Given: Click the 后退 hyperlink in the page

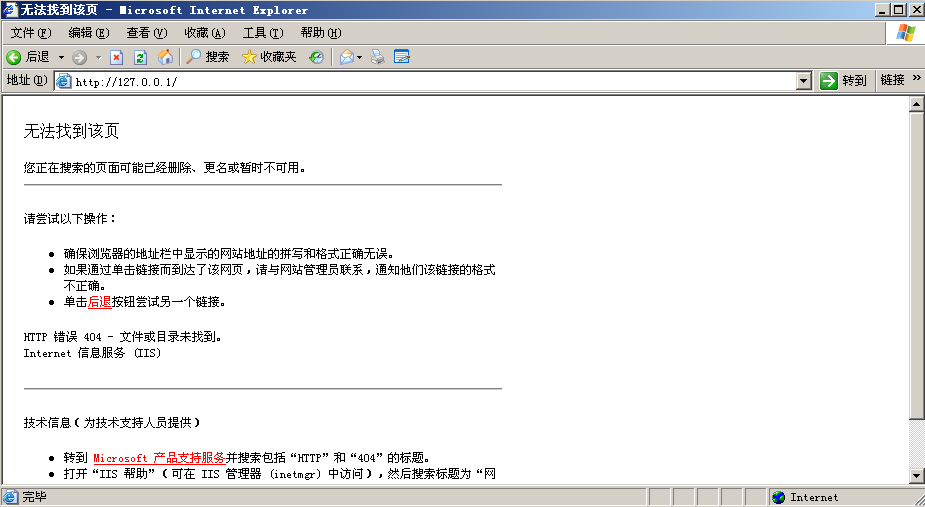Looking at the screenshot, I should (99, 302).
